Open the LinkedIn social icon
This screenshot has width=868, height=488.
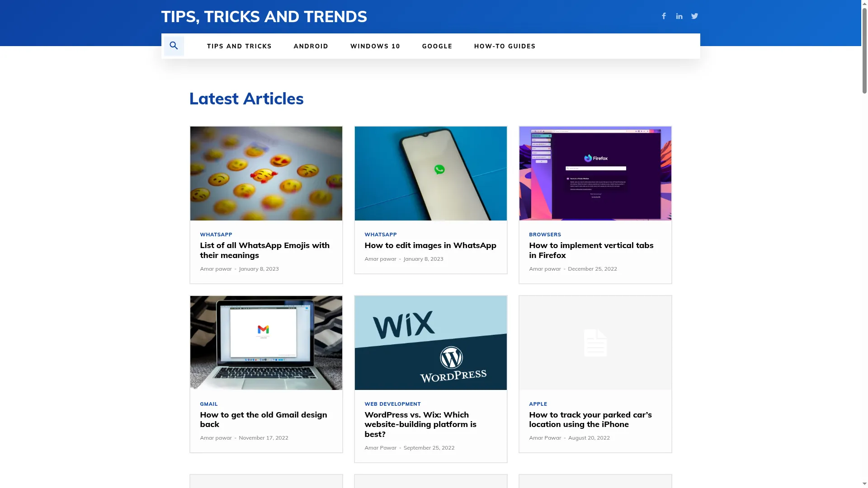click(x=679, y=16)
